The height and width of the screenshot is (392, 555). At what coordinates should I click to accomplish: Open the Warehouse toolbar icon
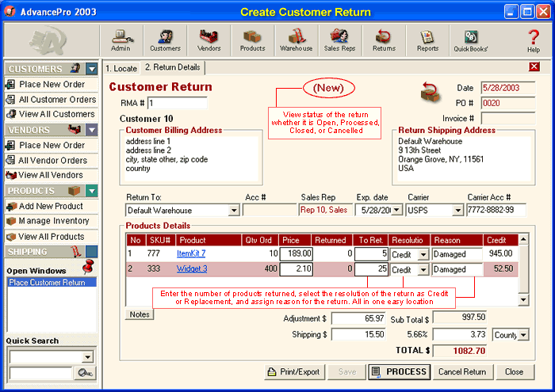click(x=297, y=40)
